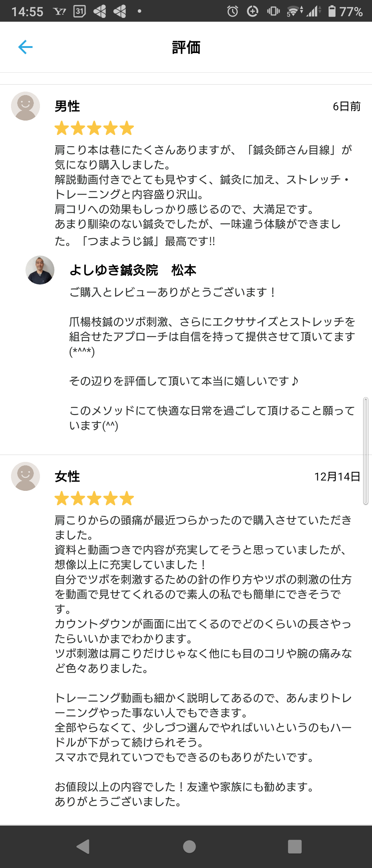Click the five-star rating on female review
Viewport: 372px width, 868px height.
point(94,498)
